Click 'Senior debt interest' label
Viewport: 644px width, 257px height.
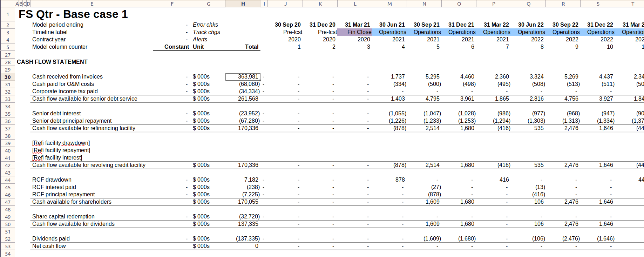pyautogui.click(x=56, y=114)
